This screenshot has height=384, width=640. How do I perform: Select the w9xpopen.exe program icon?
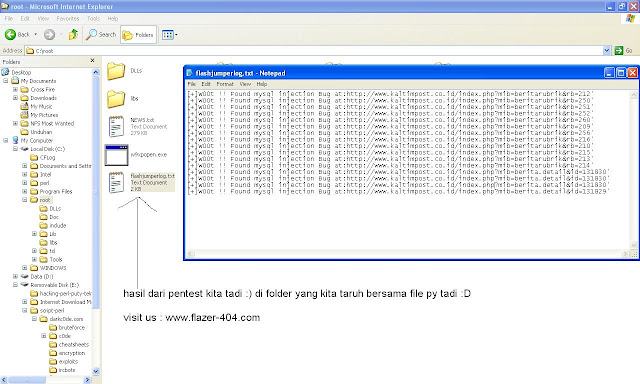(x=116, y=155)
